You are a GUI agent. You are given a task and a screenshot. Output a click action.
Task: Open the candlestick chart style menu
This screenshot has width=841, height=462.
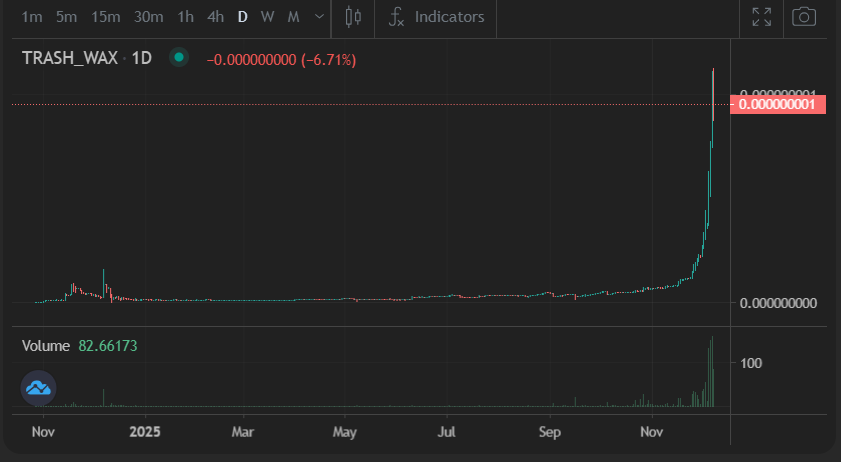(353, 17)
